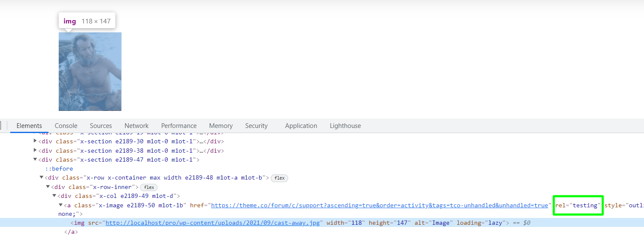
Task: Select the ::before pseudo-element row
Action: point(59,168)
